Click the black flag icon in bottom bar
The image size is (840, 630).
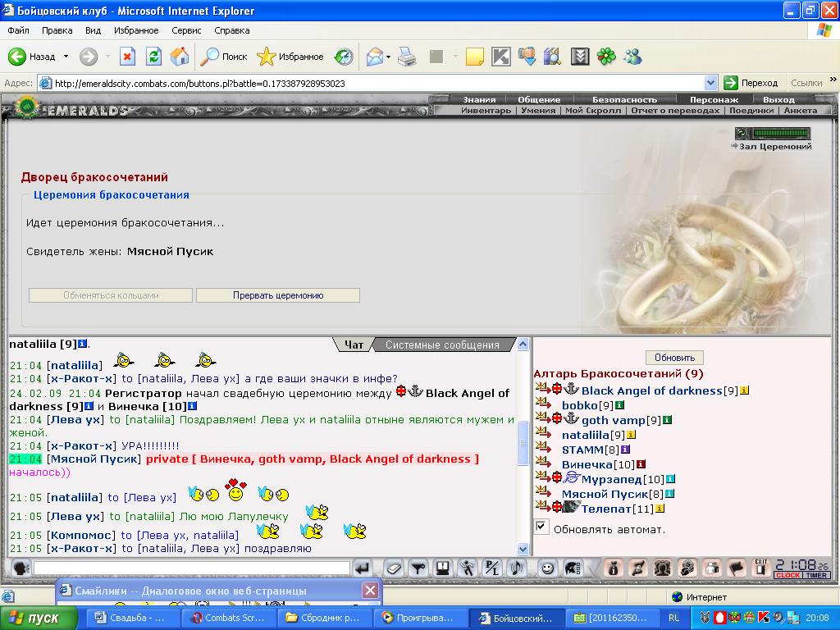pyautogui.click(x=737, y=568)
